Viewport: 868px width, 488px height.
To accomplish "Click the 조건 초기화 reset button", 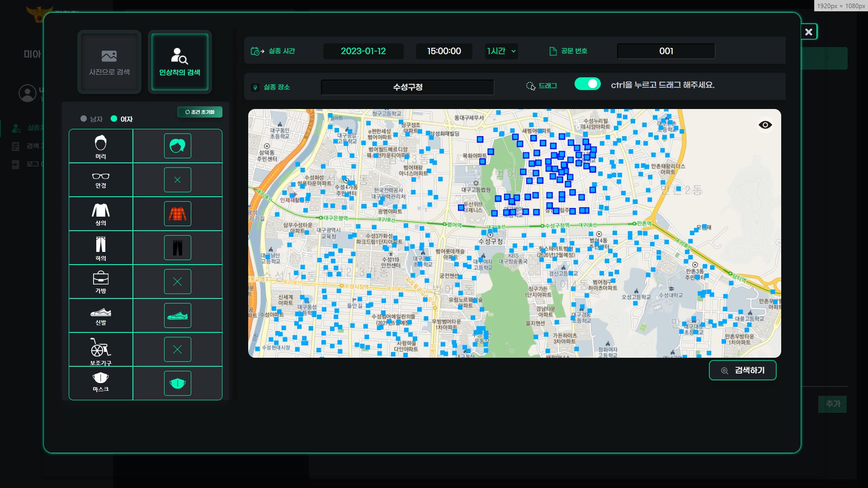I will (x=200, y=112).
